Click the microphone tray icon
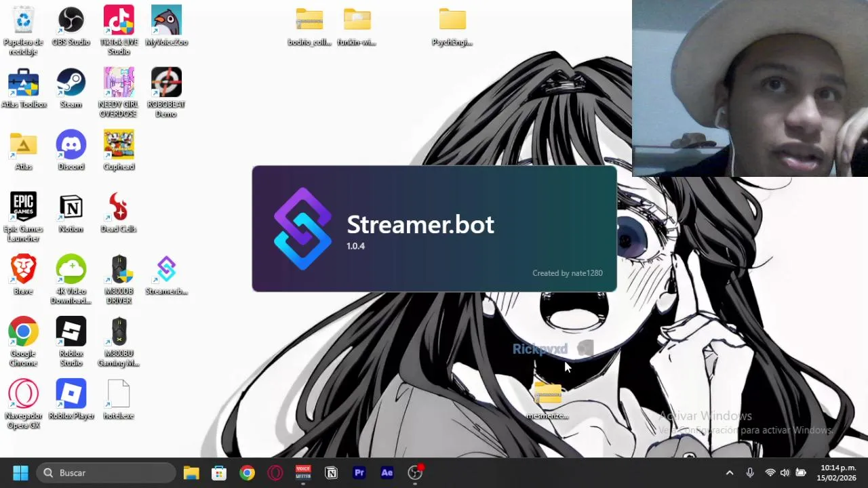Screen dimensions: 868x488 (x=750, y=472)
